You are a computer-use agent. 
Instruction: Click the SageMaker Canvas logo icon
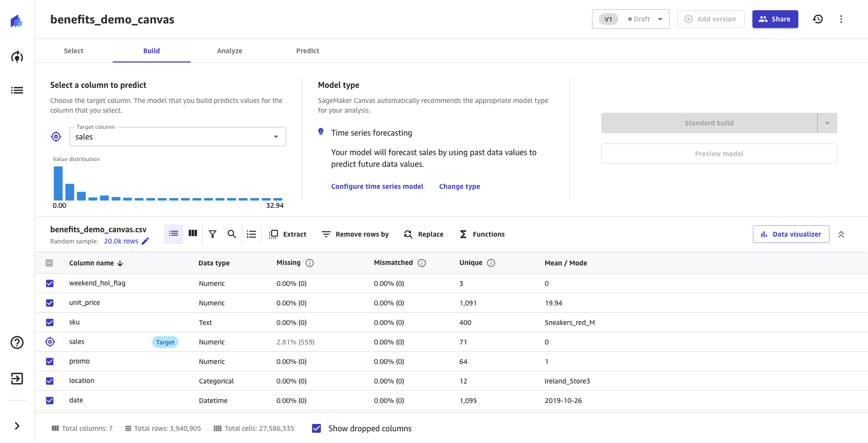(x=17, y=21)
